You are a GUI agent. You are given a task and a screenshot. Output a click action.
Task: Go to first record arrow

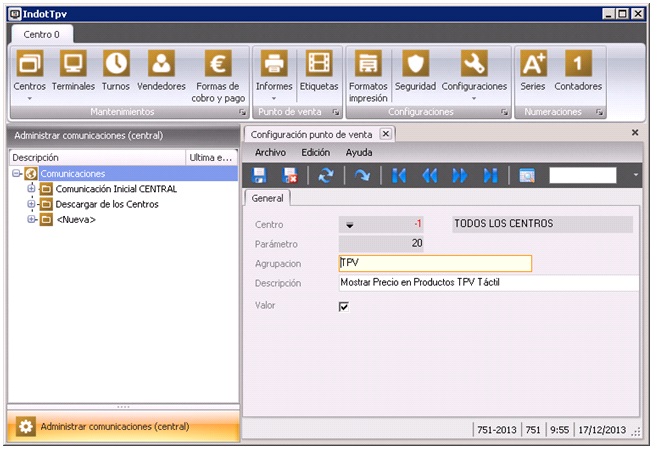point(399,175)
